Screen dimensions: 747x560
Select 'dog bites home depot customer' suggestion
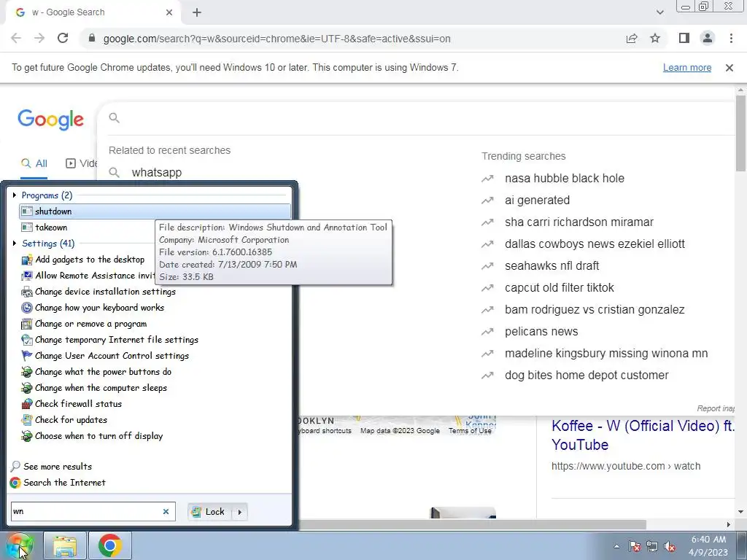tap(587, 376)
